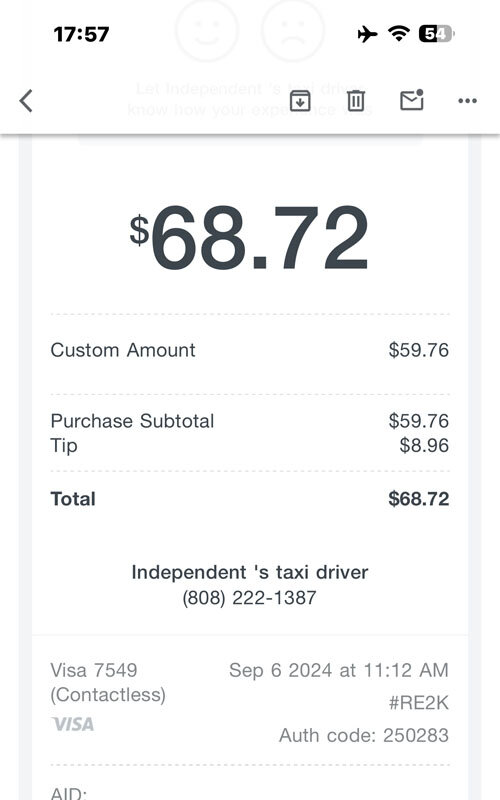
Task: Tap the sad frowning face rating
Action: point(293,30)
